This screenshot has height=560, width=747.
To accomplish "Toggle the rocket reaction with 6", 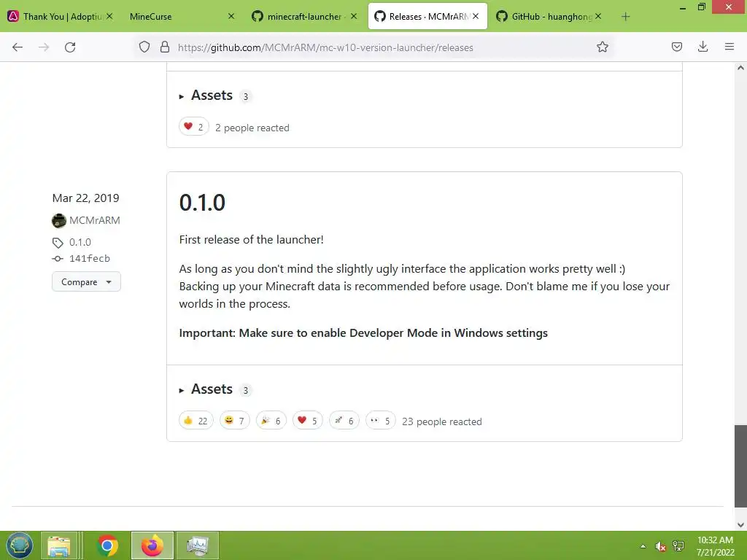I will coord(344,421).
